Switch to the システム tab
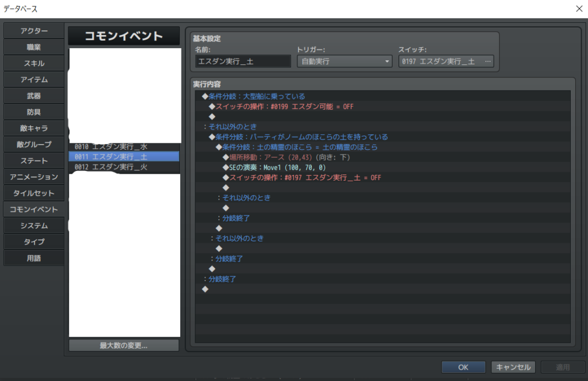The height and width of the screenshot is (381, 588). (x=34, y=226)
